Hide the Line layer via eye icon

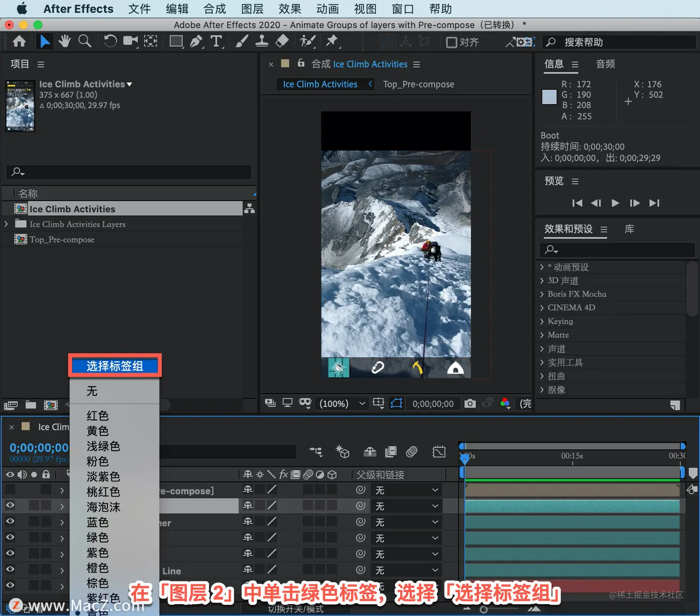pos(10,569)
